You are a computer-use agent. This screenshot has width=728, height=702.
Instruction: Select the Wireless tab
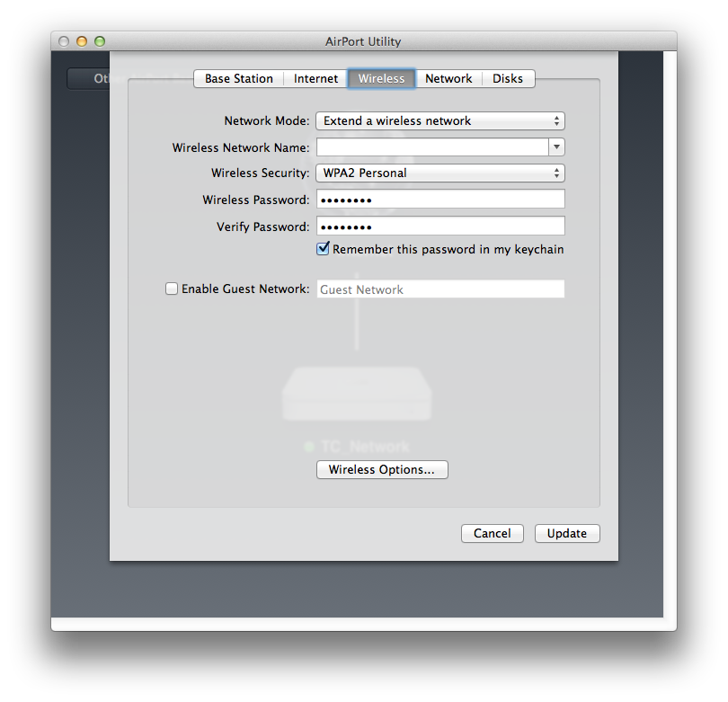tap(381, 78)
